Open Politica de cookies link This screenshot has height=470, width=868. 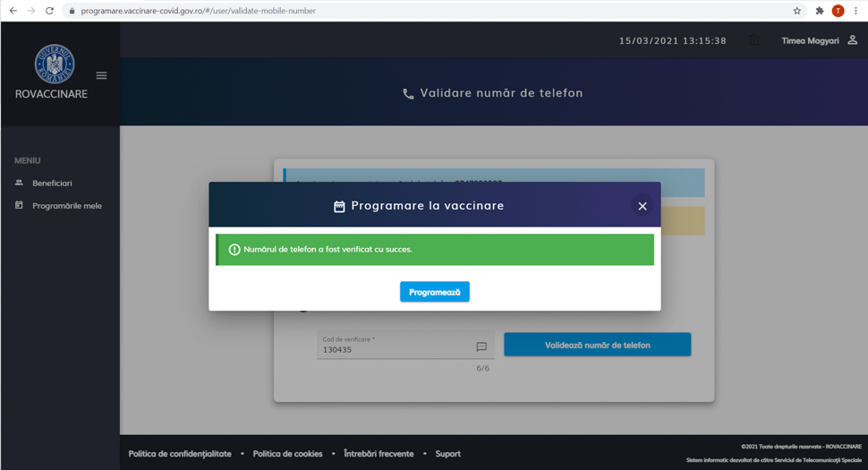coord(287,454)
